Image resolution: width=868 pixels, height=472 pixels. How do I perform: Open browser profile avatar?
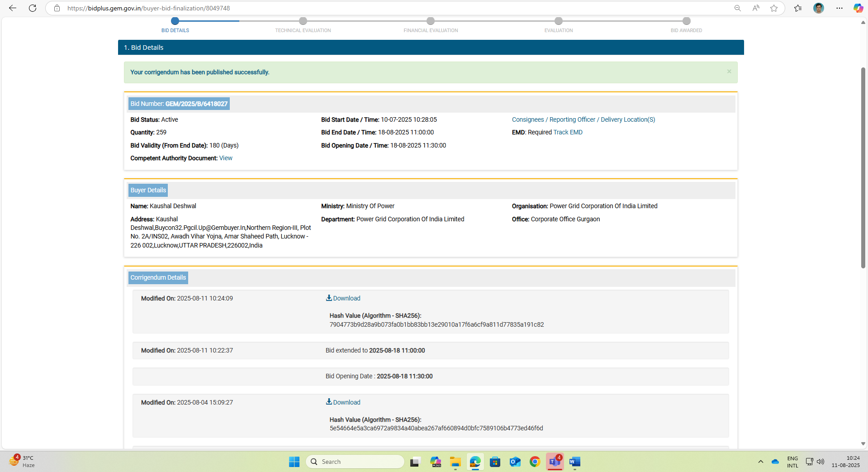818,8
